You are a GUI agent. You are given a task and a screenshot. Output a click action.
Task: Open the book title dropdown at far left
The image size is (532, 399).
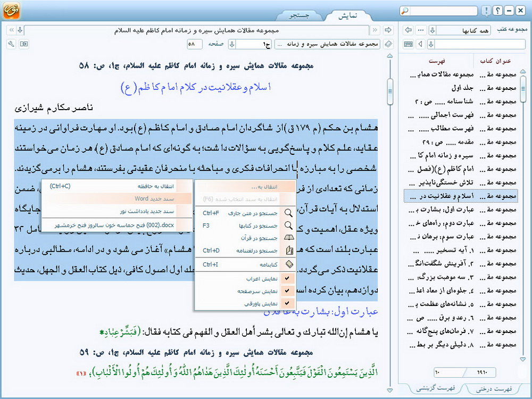20,30
